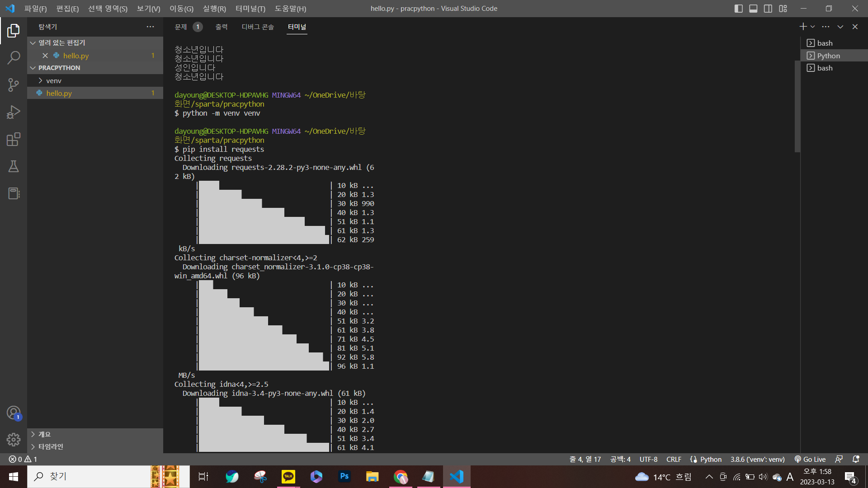Screen dimensions: 868x488
Task: Select the first bash terminal
Action: pos(834,43)
